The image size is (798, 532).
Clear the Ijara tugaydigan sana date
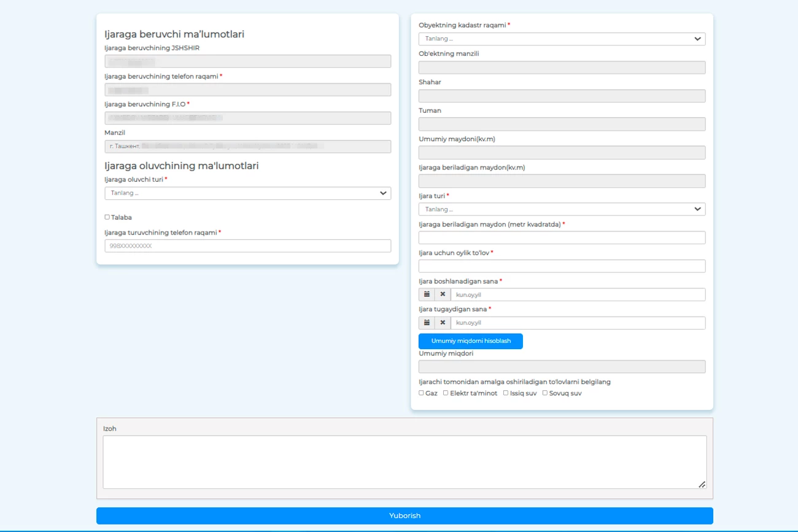click(443, 323)
